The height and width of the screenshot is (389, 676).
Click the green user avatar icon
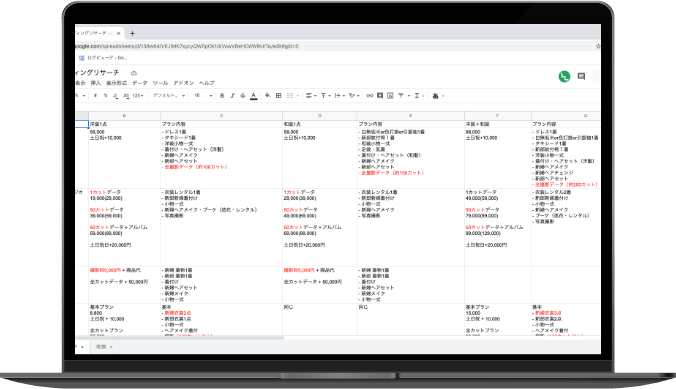564,76
